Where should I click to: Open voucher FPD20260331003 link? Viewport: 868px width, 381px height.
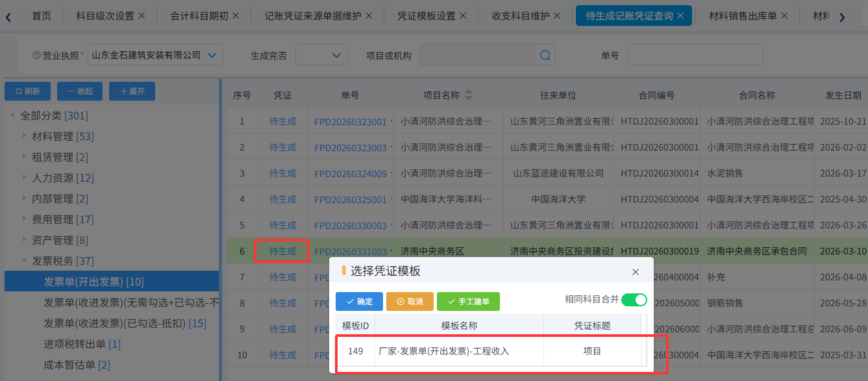(351, 251)
